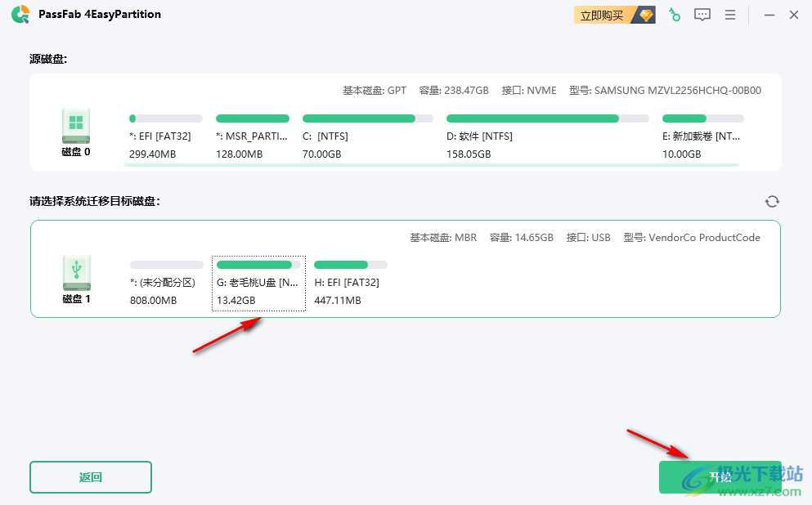The height and width of the screenshot is (505, 812).
Task: Click the usage bar of partition C:
Action: (368, 118)
